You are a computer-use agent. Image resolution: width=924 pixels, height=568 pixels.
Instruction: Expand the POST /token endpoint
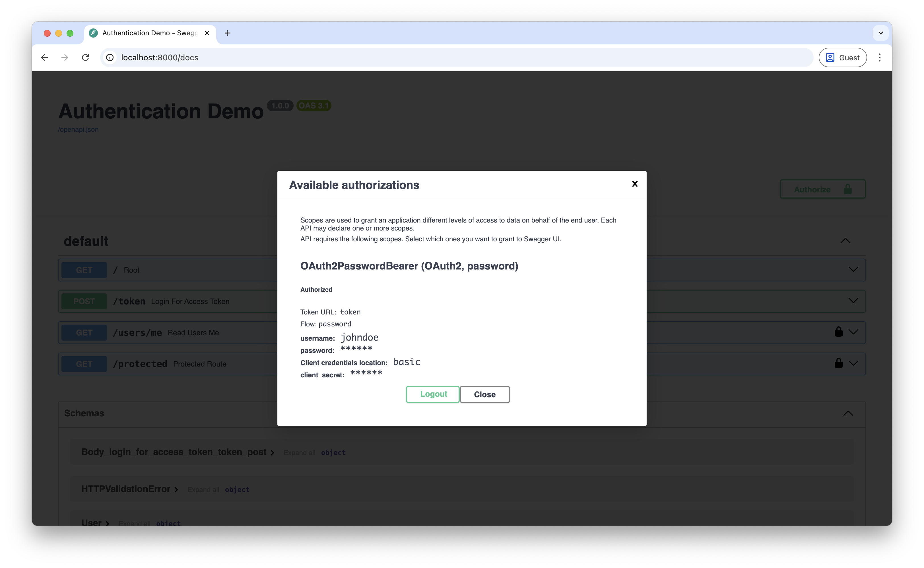pos(853,301)
